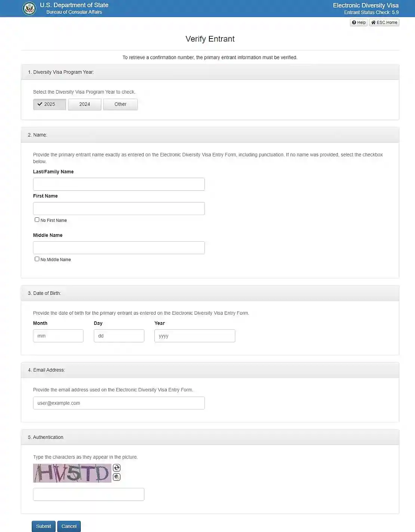Submit the entrant verification form
The height and width of the screenshot is (532, 415).
coord(44,526)
